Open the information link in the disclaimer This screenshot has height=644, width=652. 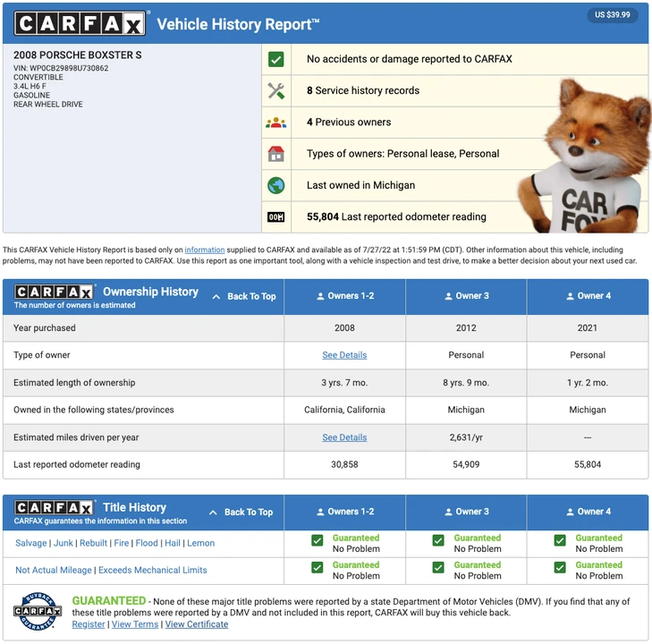coord(205,250)
